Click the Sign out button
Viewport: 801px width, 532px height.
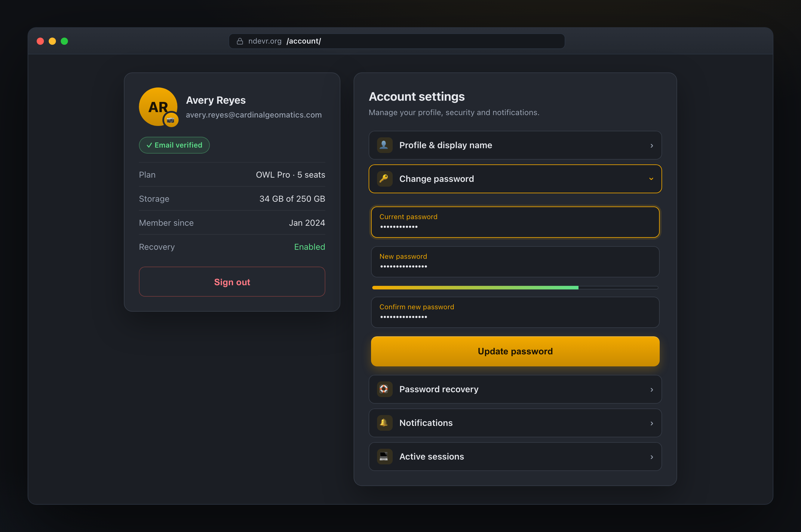click(x=232, y=282)
